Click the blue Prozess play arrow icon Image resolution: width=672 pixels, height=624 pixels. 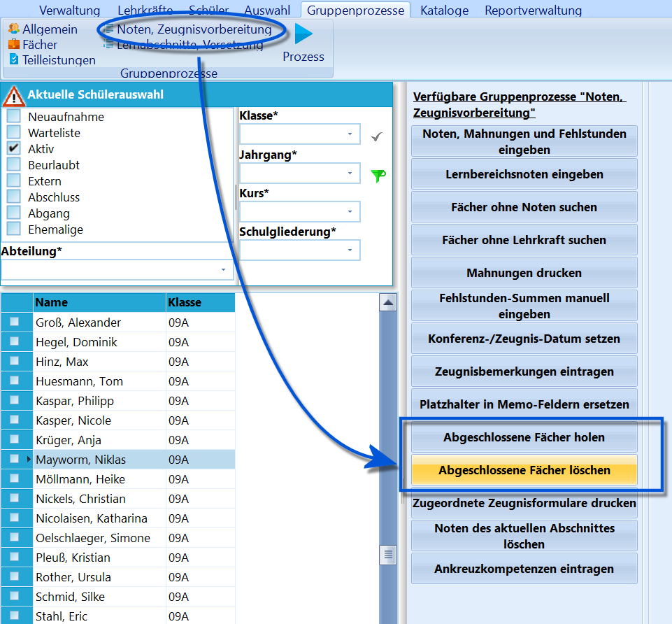click(x=303, y=34)
